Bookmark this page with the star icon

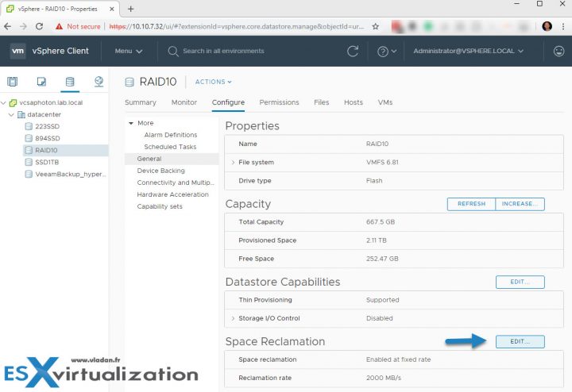(375, 26)
